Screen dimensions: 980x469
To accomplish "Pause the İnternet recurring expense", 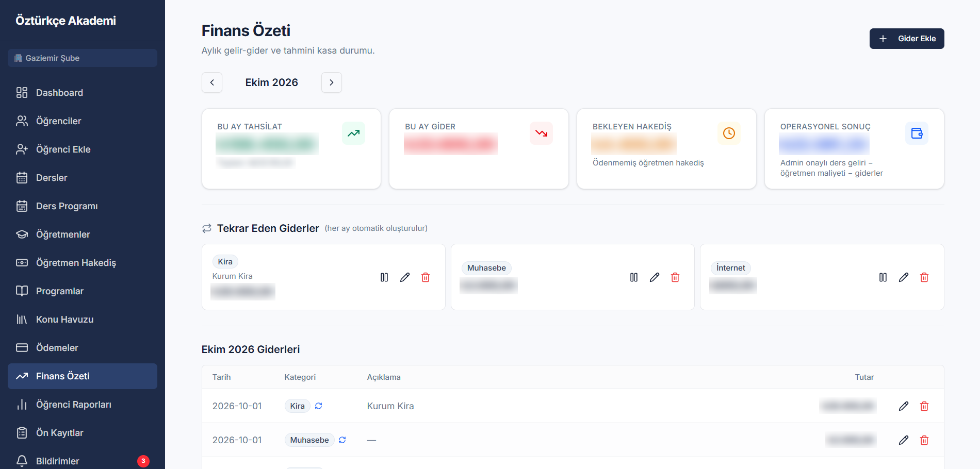I will (883, 277).
